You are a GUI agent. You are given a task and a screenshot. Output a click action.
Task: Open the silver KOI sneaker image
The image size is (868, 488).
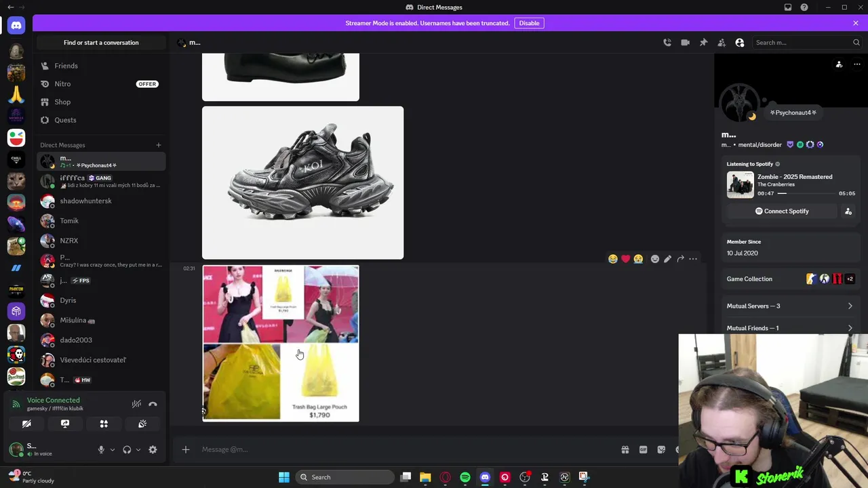[302, 183]
